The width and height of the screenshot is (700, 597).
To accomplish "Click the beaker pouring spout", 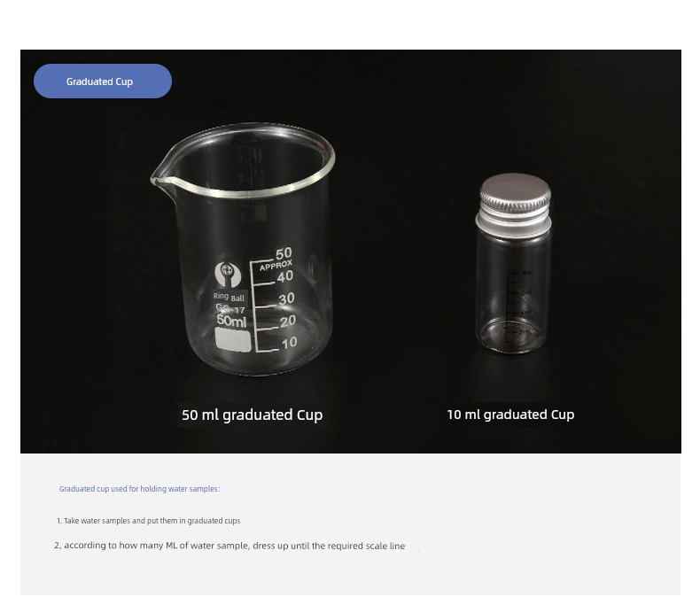I will [159, 180].
